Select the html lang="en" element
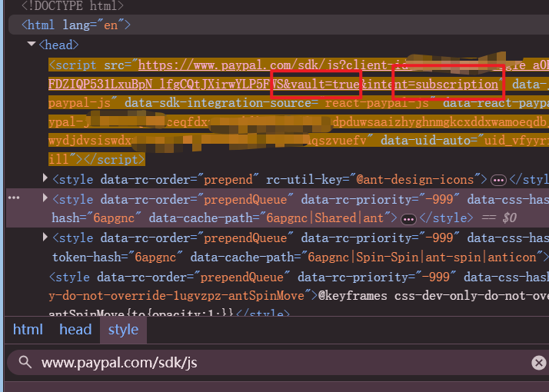The image size is (549, 392). coord(76,25)
